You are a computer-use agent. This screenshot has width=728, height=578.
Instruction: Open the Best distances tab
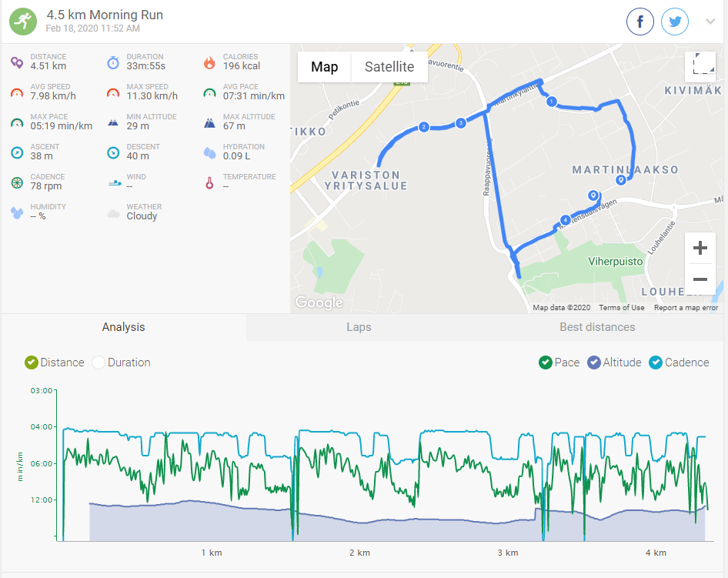[597, 327]
